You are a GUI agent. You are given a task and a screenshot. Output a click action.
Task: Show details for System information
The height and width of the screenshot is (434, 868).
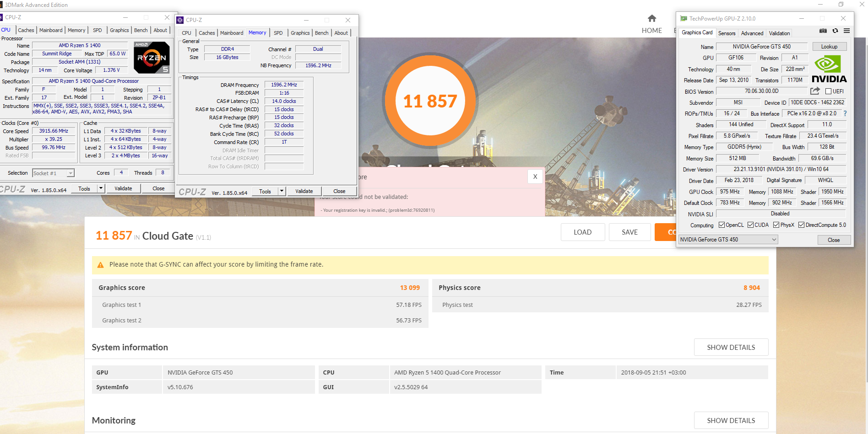click(x=731, y=348)
